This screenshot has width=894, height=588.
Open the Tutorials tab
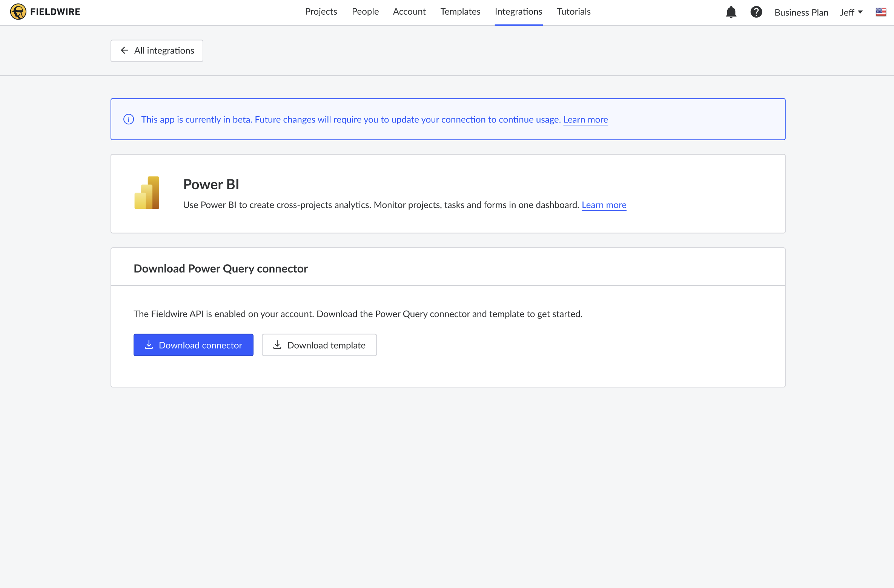(573, 12)
